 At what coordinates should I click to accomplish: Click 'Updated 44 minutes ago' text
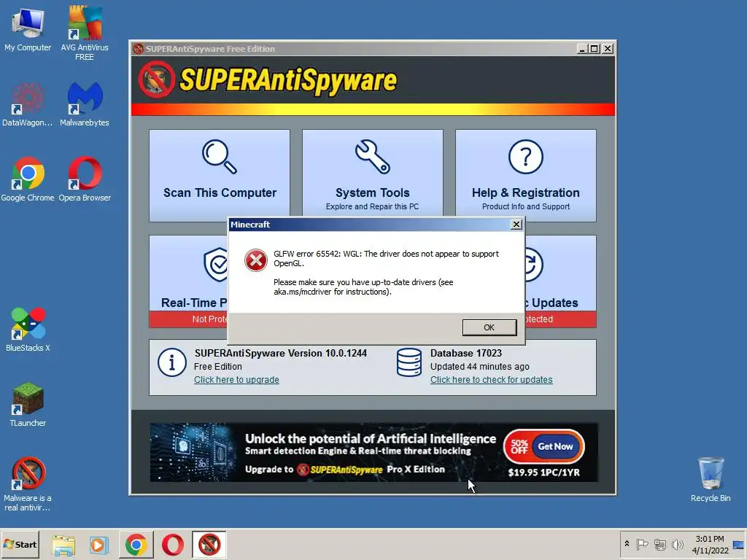click(x=480, y=366)
